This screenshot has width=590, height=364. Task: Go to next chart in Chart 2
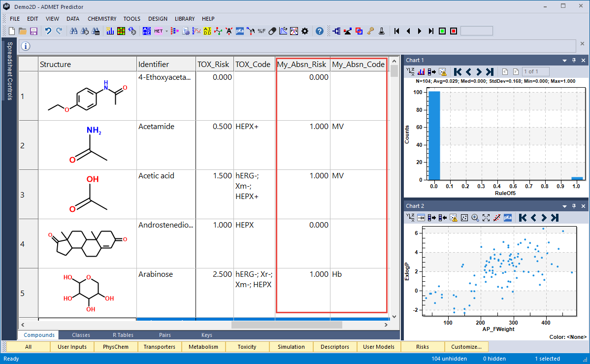544,218
